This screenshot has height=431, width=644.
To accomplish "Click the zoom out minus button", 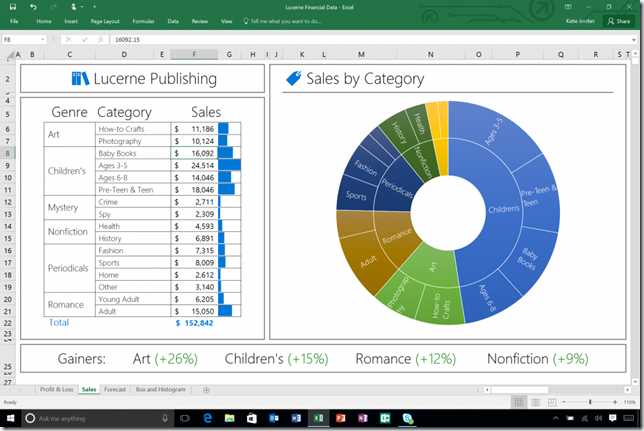I will pyautogui.click(x=564, y=402).
